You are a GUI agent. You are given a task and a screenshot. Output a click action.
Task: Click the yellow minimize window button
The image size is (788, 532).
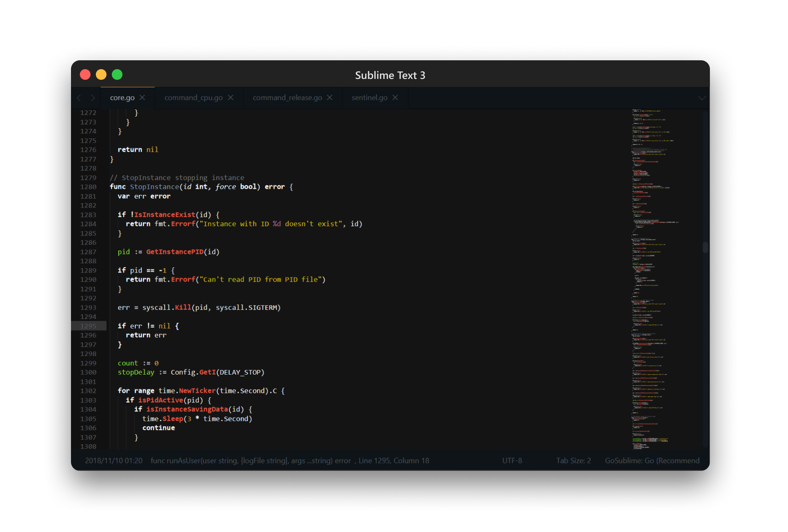(x=101, y=74)
